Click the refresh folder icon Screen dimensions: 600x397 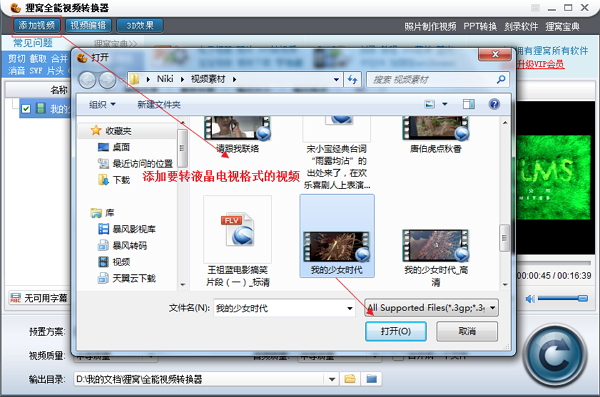click(x=352, y=80)
